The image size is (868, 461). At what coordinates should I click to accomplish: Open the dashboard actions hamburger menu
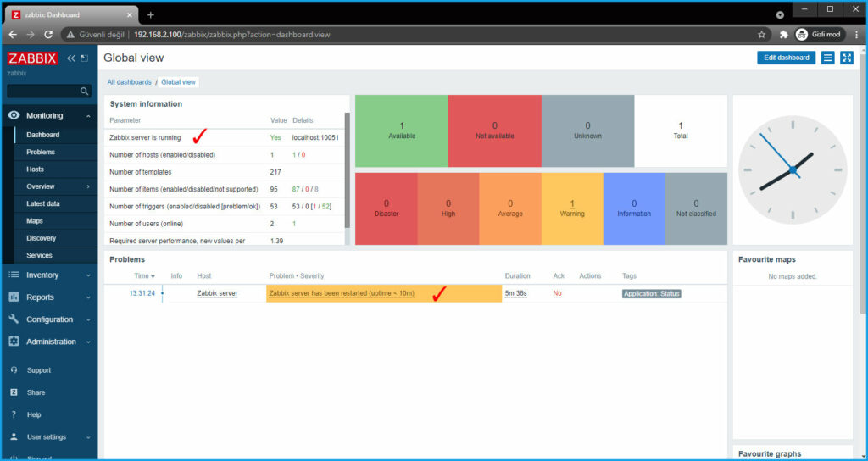[827, 58]
